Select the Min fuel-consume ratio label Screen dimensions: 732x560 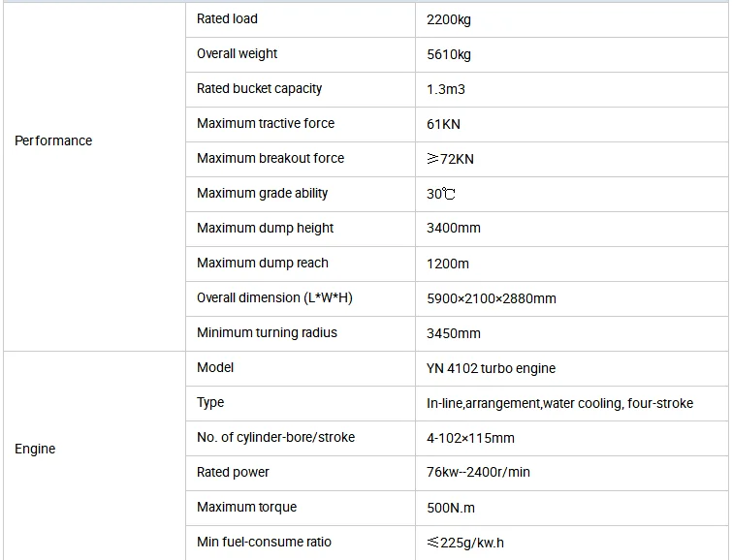264,542
